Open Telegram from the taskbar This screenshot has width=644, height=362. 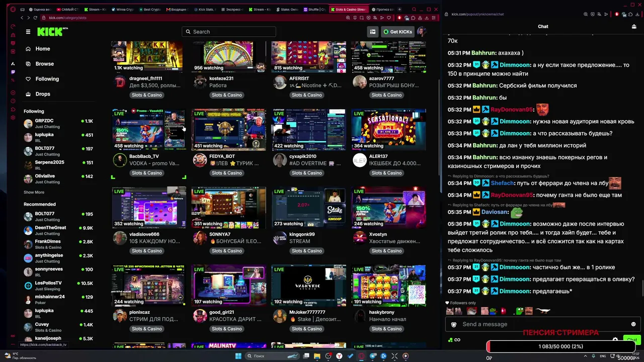click(x=373, y=356)
